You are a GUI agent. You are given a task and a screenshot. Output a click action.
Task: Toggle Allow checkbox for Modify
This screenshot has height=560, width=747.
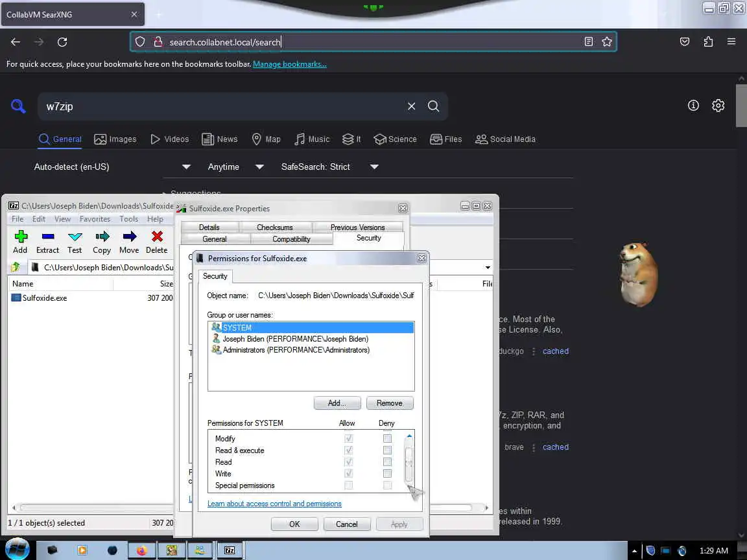(x=349, y=439)
